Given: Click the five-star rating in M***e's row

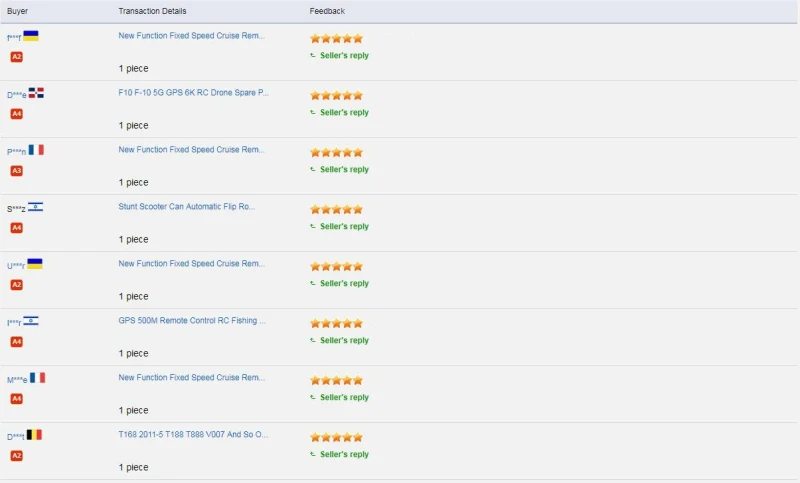Looking at the screenshot, I should pyautogui.click(x=337, y=380).
